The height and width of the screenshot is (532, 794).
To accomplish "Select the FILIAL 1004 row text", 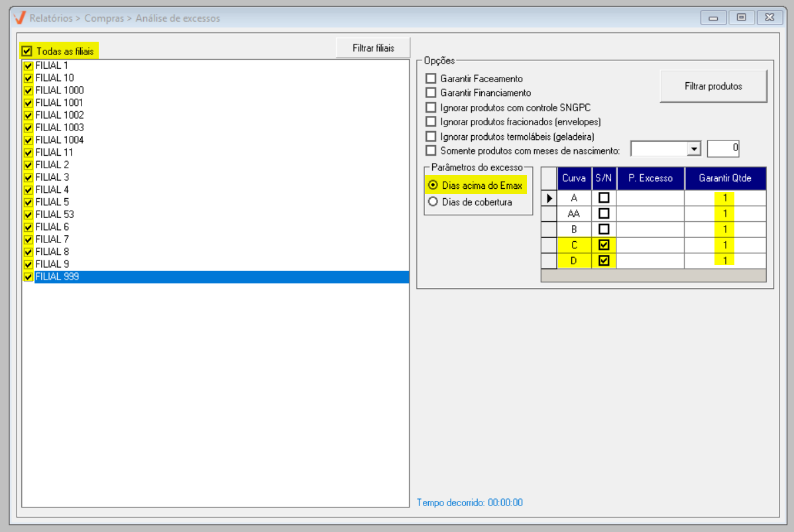I will (x=59, y=140).
